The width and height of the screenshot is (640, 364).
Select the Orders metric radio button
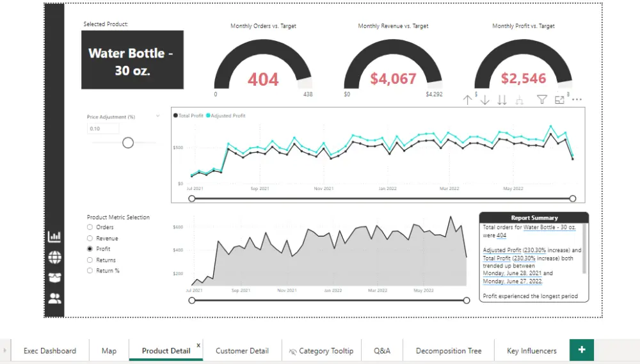pos(90,227)
